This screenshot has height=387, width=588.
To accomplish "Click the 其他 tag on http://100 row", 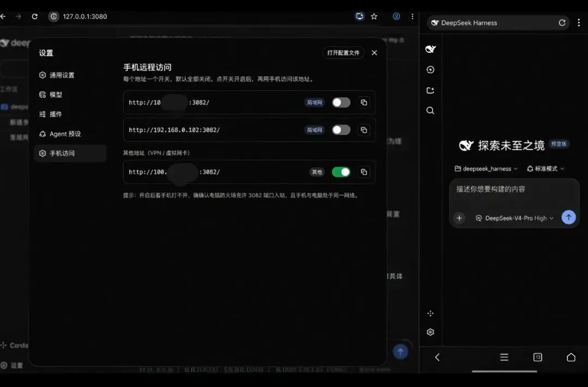I will 317,172.
